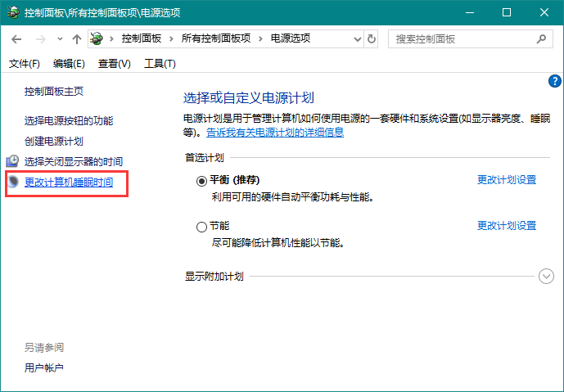Open the 编辑(E) menu
The image size is (564, 392).
tap(69, 64)
